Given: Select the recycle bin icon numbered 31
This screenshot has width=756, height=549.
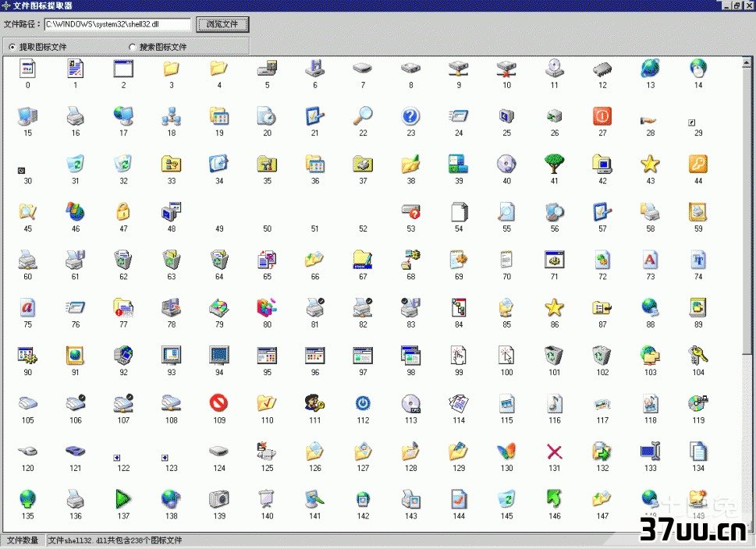Looking at the screenshot, I should [75, 164].
